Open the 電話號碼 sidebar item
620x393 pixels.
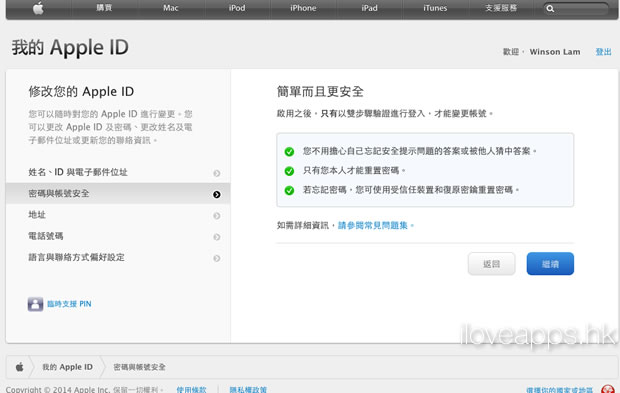(x=118, y=236)
